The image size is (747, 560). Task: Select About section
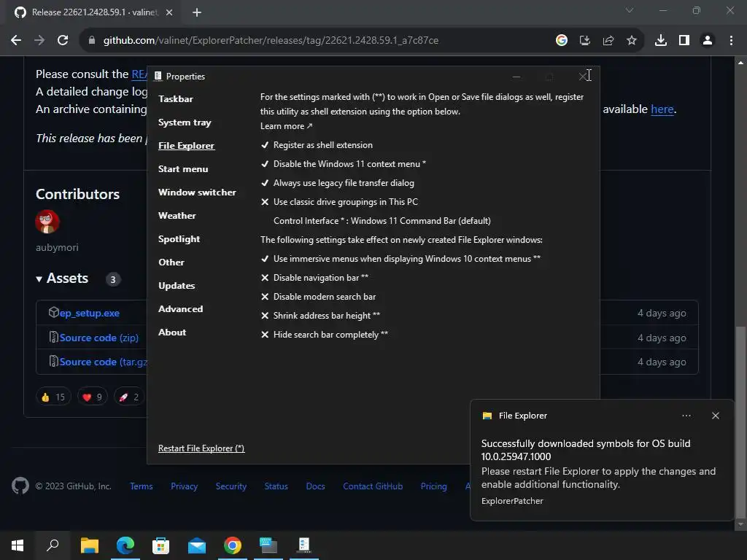172,332
